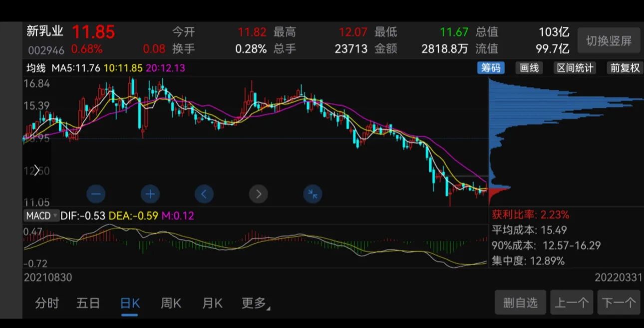
Task: Switch the 前复权 adjustment setting
Action: coord(625,68)
